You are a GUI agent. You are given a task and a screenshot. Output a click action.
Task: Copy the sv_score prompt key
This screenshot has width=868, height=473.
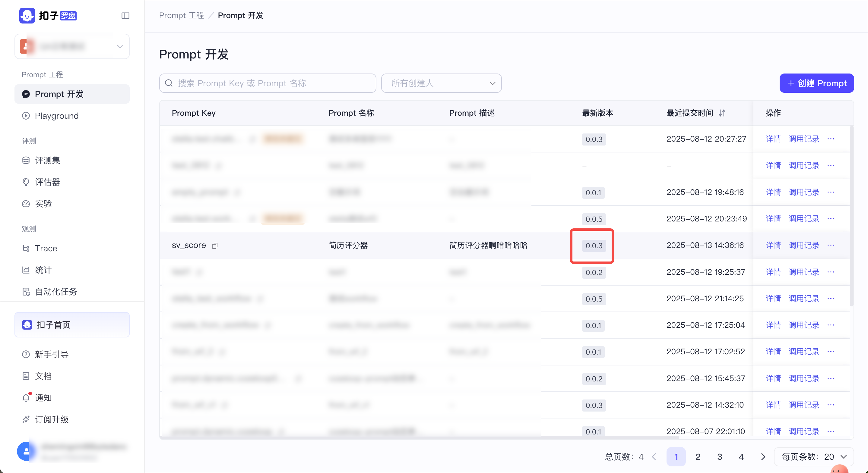pyautogui.click(x=215, y=246)
